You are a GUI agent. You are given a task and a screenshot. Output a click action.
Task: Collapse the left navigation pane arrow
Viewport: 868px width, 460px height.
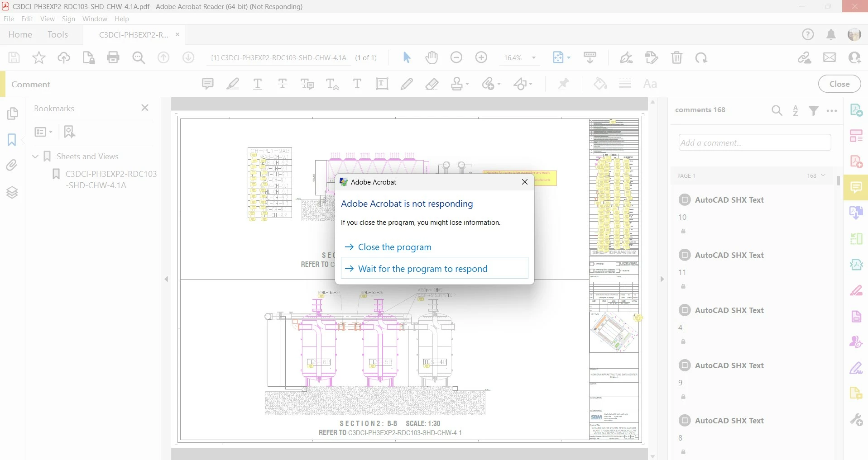click(166, 279)
